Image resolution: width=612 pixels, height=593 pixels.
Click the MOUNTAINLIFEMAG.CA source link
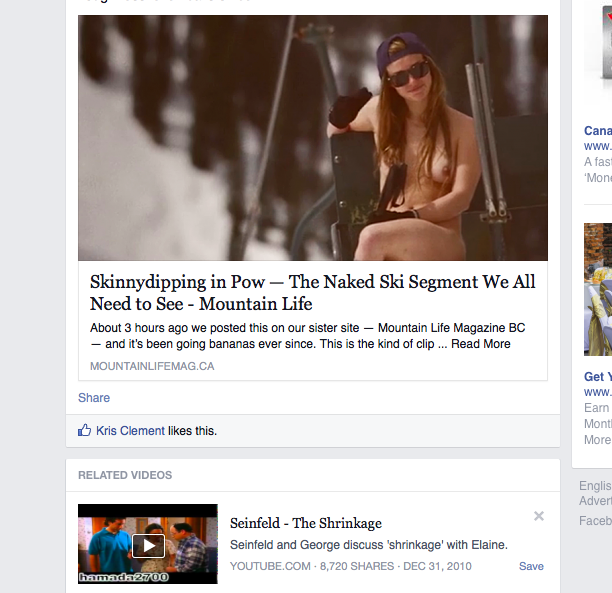(x=152, y=366)
